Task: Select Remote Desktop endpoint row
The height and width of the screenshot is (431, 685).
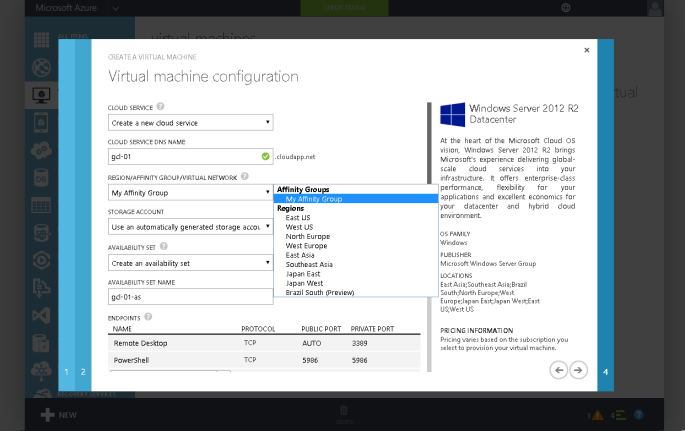Action: pyautogui.click(x=264, y=343)
